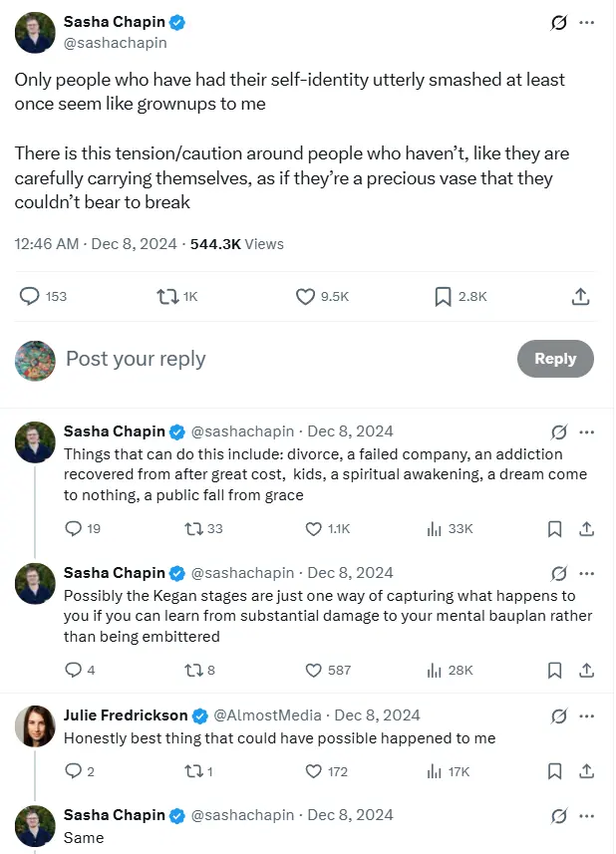
Task: Open more options on Julie Fredrickson's reply
Action: tap(587, 714)
